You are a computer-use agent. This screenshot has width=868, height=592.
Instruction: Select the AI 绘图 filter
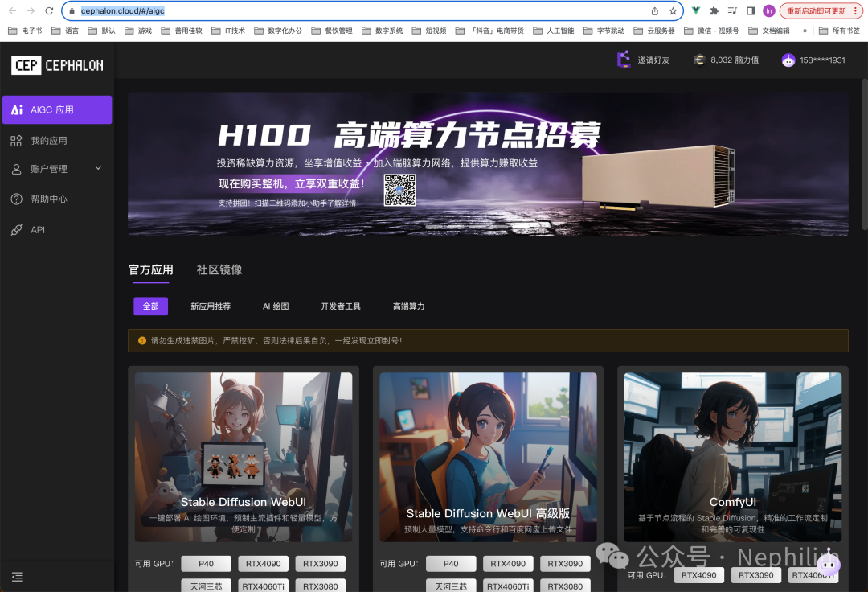point(276,306)
